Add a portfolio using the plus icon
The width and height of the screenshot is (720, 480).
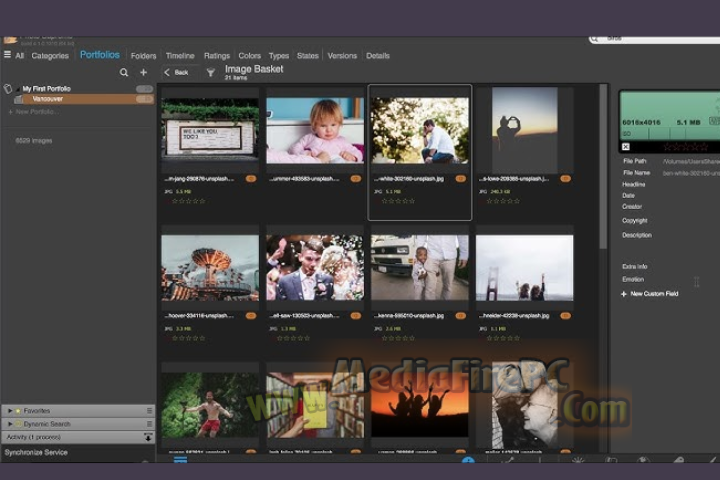click(144, 73)
